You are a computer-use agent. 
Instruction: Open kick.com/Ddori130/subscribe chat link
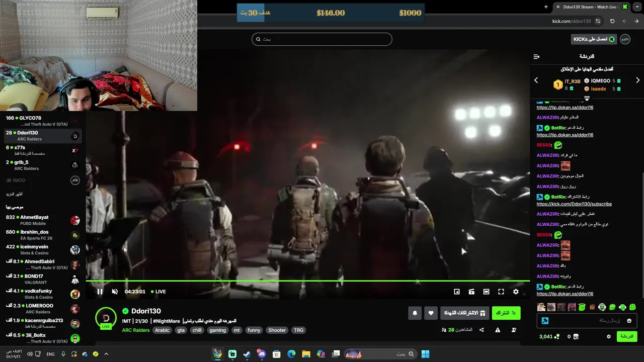[x=574, y=204]
